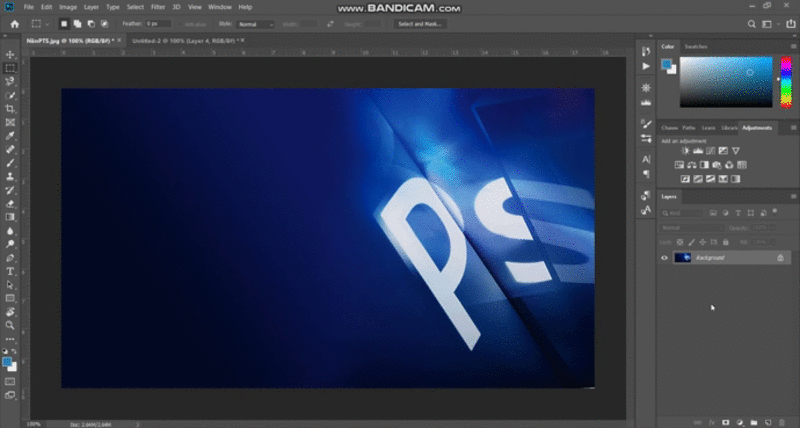The height and width of the screenshot is (428, 800).
Task: Select the Horizontal Type tool
Action: pyautogui.click(x=10, y=271)
